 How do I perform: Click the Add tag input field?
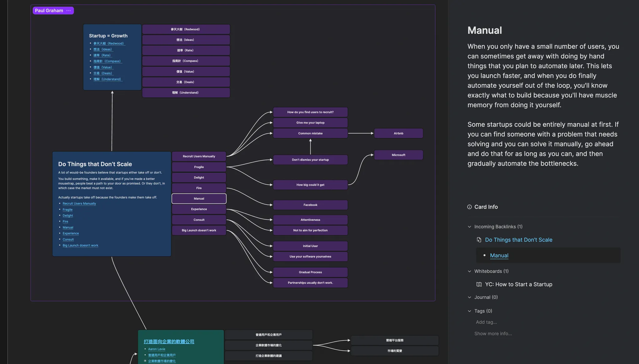pyautogui.click(x=486, y=322)
